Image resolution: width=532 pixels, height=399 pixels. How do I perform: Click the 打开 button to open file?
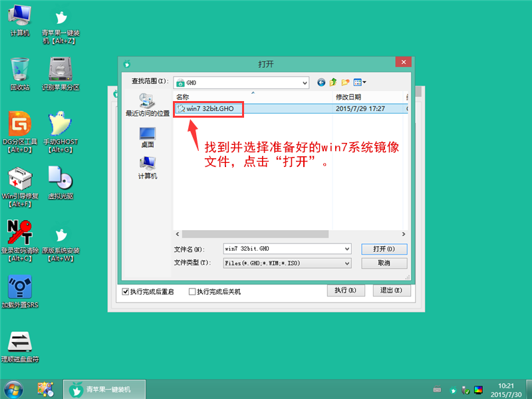click(x=384, y=248)
